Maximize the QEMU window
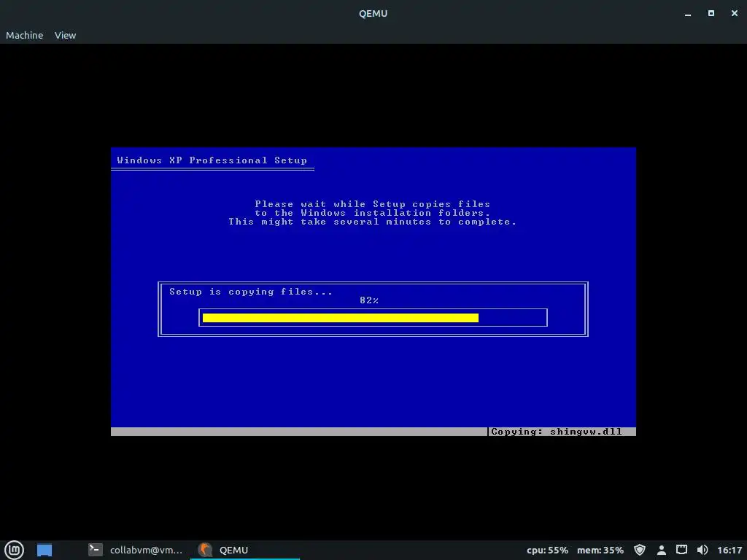 [711, 13]
